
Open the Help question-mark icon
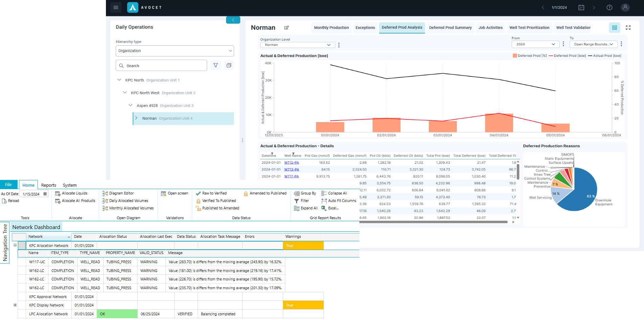point(609,7)
